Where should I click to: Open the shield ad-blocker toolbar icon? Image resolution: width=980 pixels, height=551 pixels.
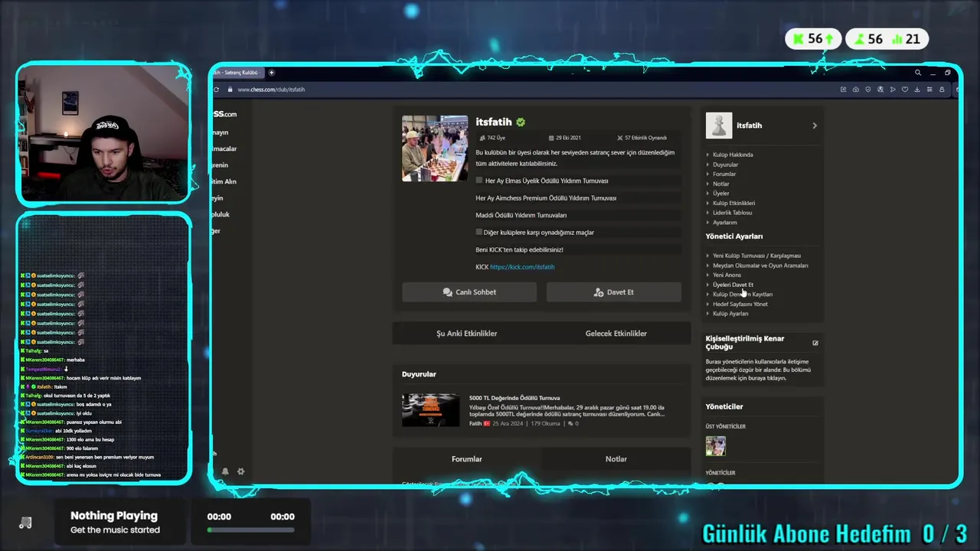coord(867,90)
